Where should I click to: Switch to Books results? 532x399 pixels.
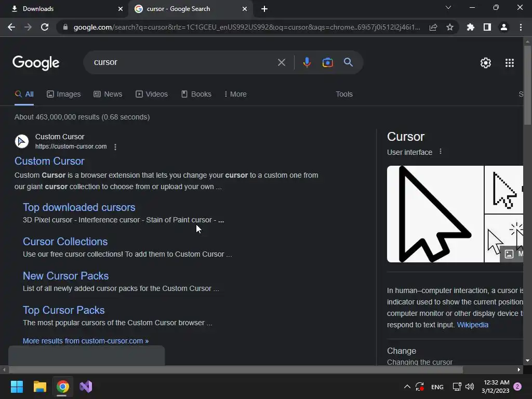(196, 94)
